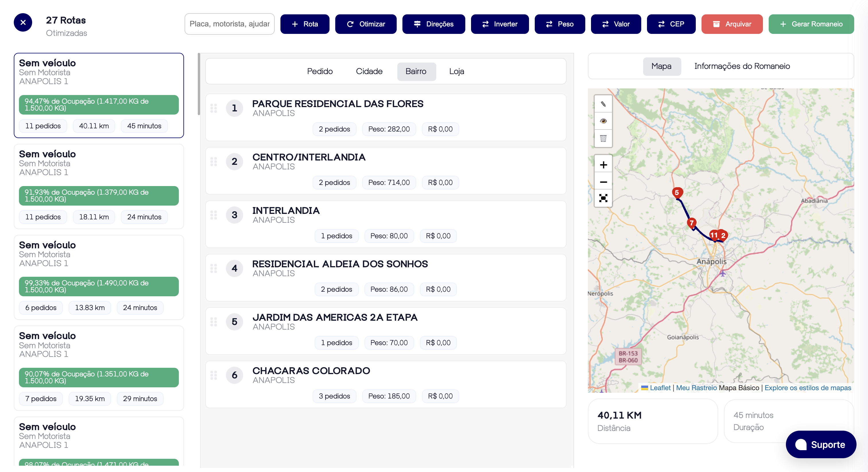The width and height of the screenshot is (868, 472).
Task: Click the Otimizar button
Action: click(366, 24)
